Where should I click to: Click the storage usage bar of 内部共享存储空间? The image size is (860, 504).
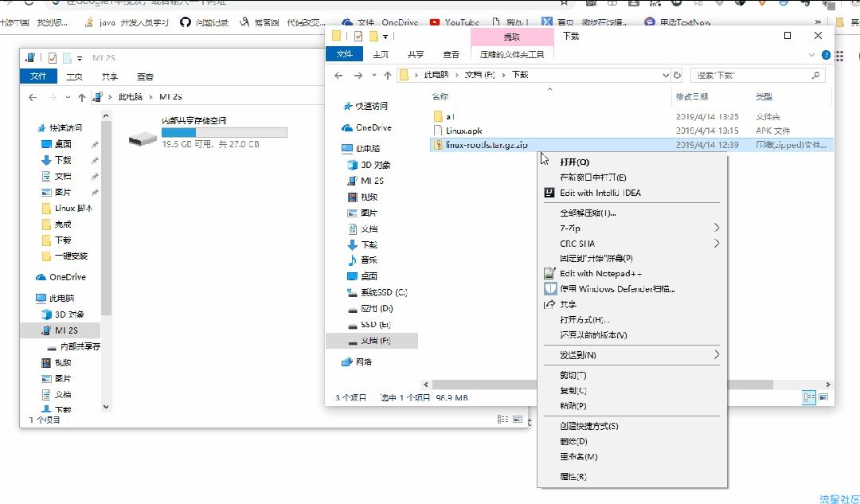click(225, 132)
